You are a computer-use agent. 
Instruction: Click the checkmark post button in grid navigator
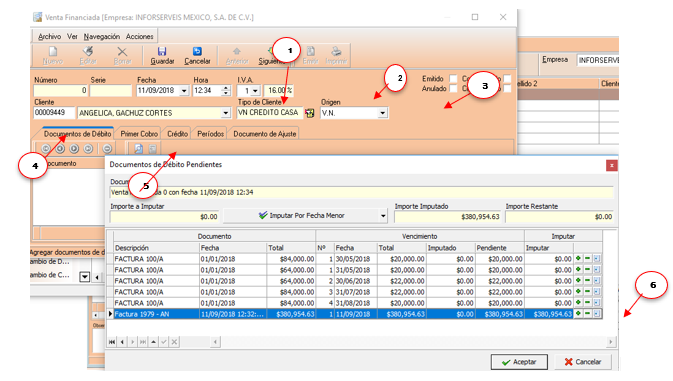click(164, 342)
